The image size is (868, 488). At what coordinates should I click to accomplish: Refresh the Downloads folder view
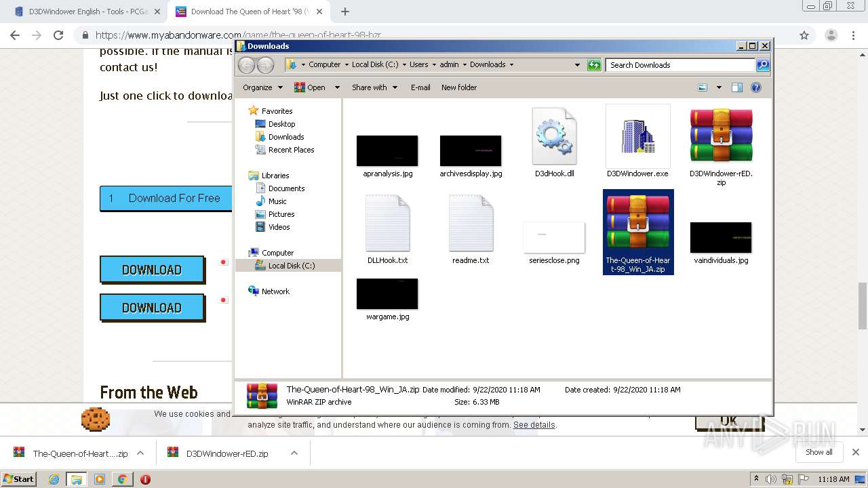tap(594, 65)
